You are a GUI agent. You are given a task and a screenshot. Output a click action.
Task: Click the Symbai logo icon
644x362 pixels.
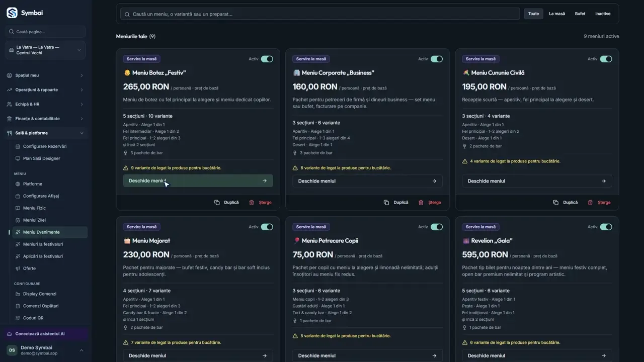coord(12,13)
